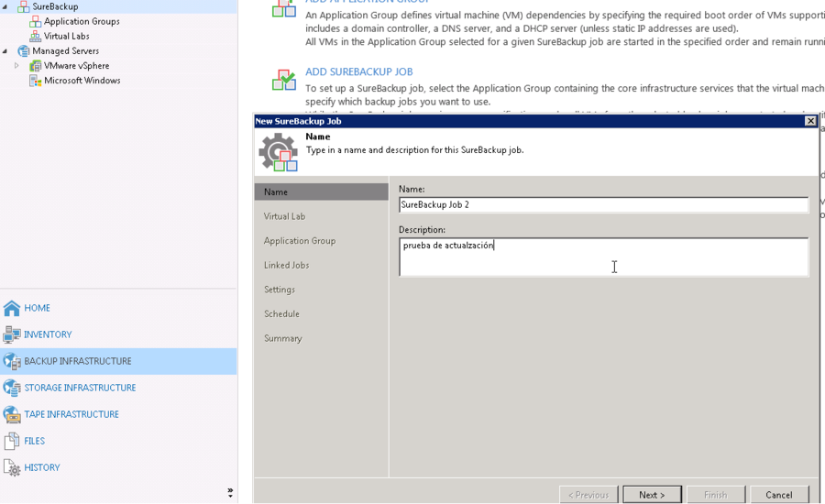Screen dimensions: 825x504
Task: Click the Home navigation icon
Action: pyautogui.click(x=12, y=309)
